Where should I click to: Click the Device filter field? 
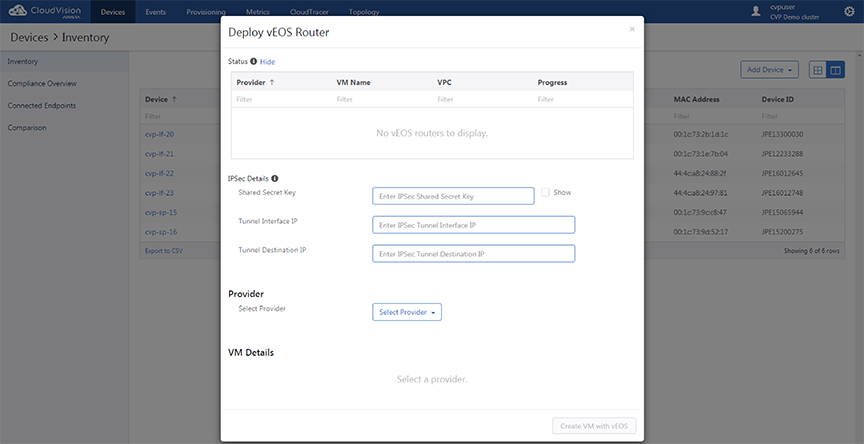(x=179, y=117)
